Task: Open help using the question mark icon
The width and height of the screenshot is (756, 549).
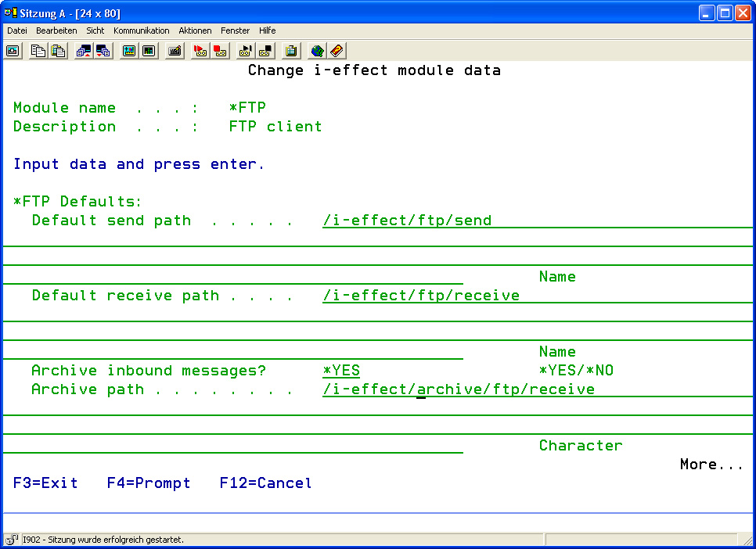Action: 337,51
